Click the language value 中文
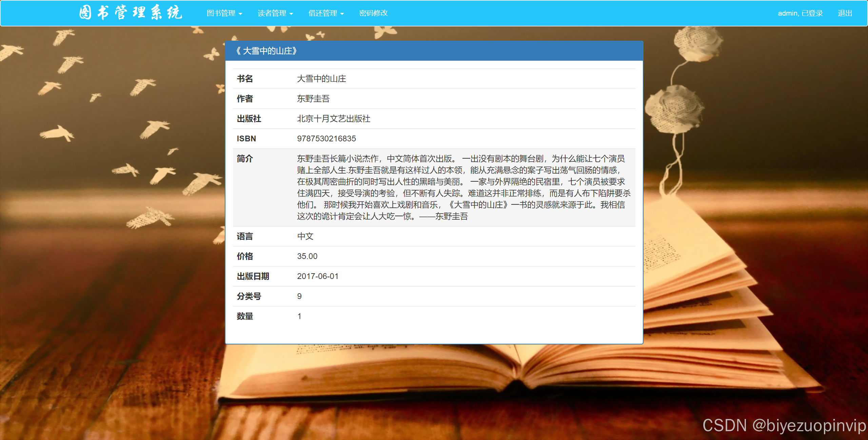 point(305,236)
